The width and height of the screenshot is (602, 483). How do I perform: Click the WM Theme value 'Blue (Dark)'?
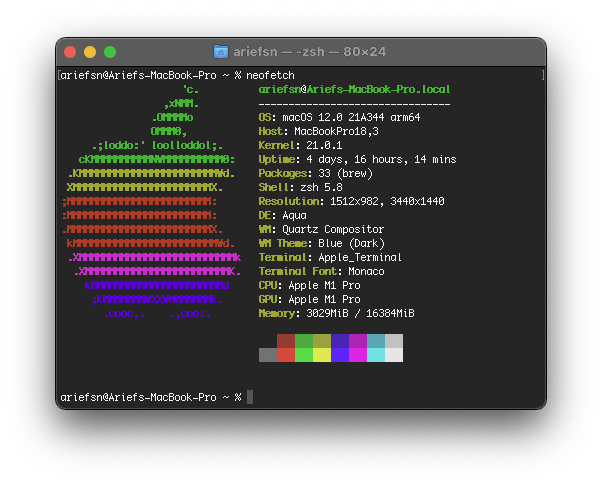351,243
